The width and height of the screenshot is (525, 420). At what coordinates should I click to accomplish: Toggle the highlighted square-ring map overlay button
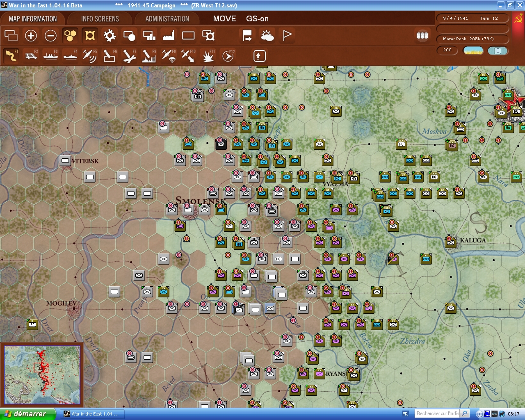pyautogui.click(x=90, y=36)
